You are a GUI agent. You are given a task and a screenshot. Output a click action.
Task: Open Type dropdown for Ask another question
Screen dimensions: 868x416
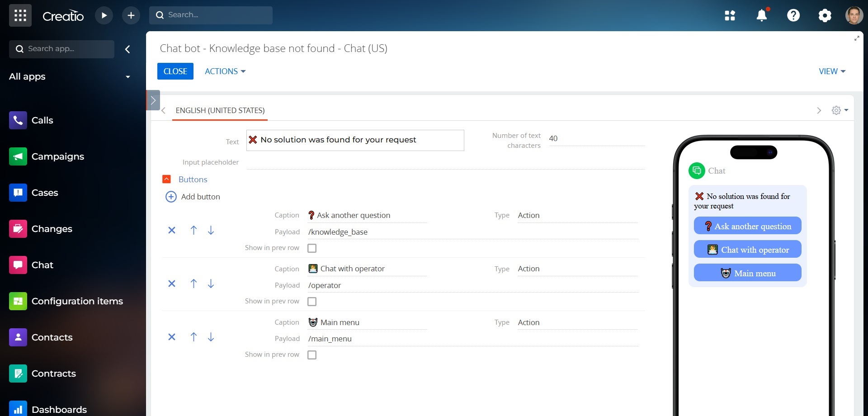point(578,216)
